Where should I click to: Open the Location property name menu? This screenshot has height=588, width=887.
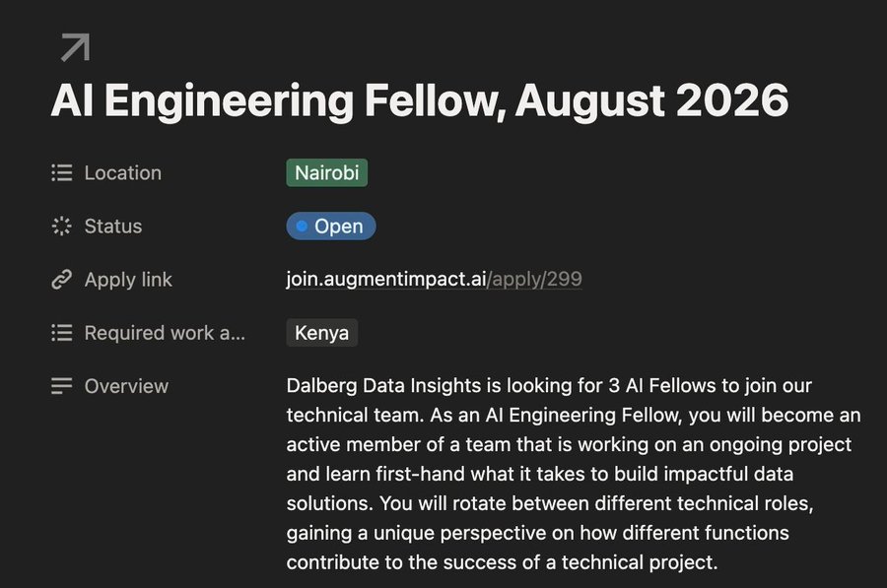(x=122, y=173)
